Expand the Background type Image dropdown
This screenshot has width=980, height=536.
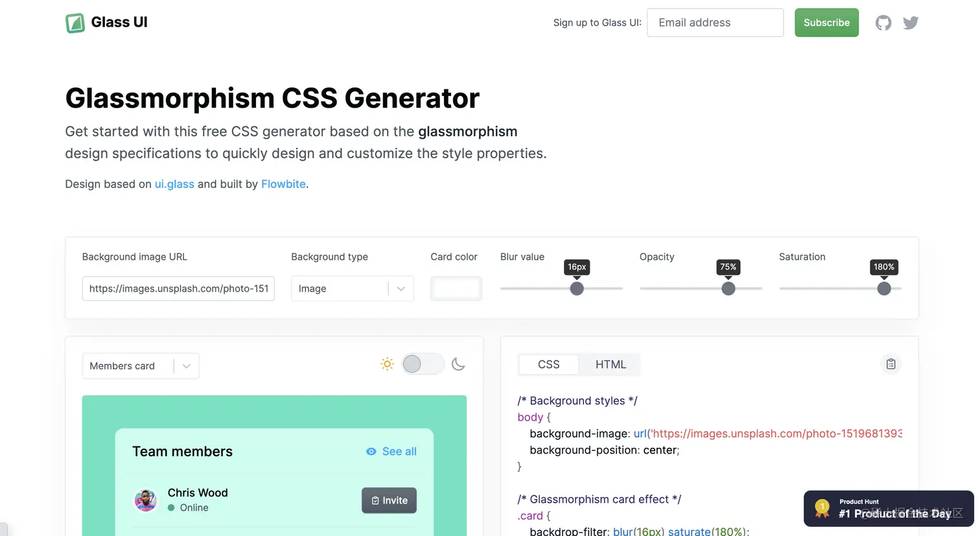coord(352,288)
